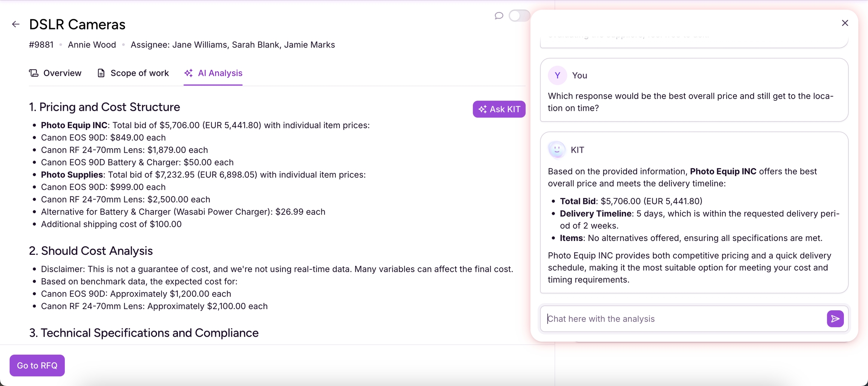Click the Should Cost Analysis heading
The image size is (868, 386).
coord(91,251)
